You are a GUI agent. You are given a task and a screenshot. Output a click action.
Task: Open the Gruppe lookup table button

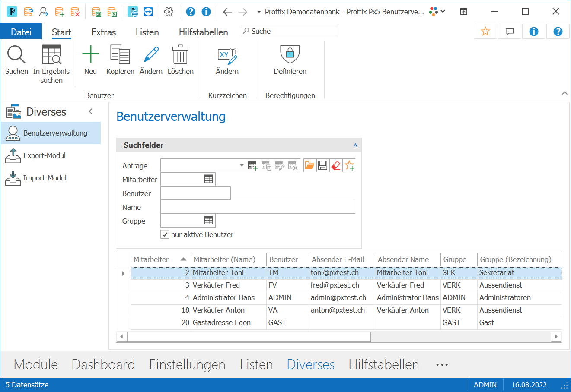pyautogui.click(x=208, y=221)
